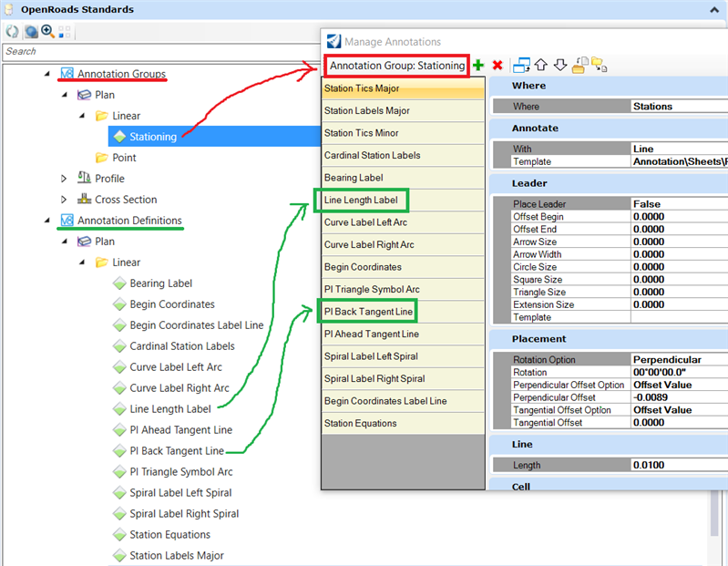Click the magnifier zoom icon in Standards toolbar

click(47, 32)
